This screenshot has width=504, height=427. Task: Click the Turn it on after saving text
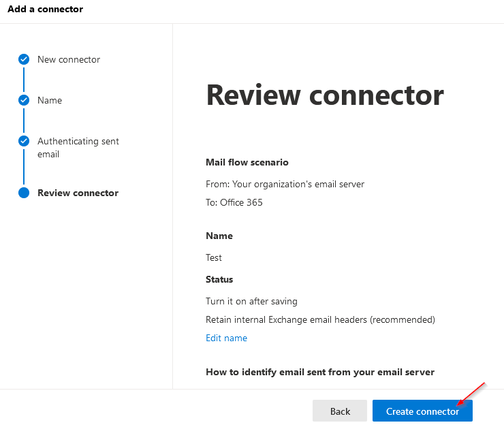(x=251, y=302)
